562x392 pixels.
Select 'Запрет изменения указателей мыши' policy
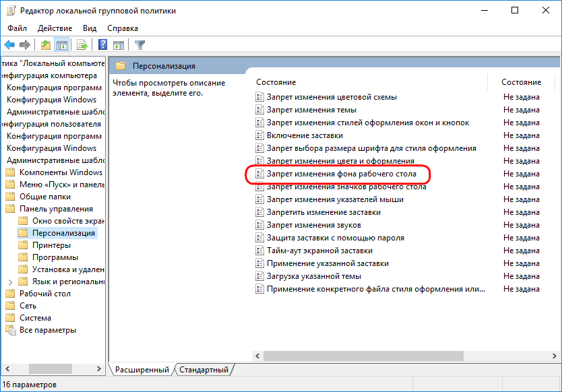click(335, 199)
